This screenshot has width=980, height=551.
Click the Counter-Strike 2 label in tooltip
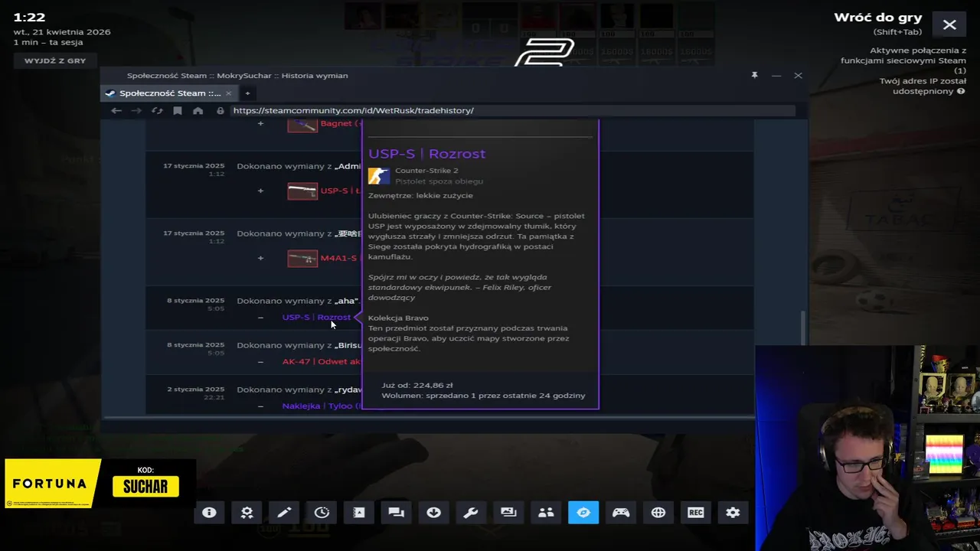tap(426, 171)
